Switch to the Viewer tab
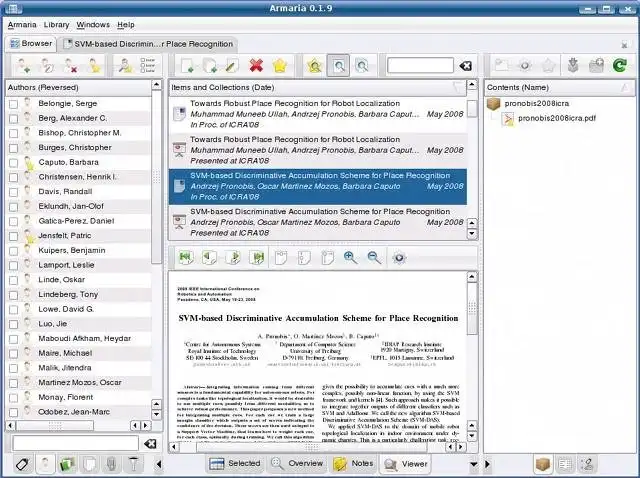Screen dimensions: 640x478 coord(406,464)
